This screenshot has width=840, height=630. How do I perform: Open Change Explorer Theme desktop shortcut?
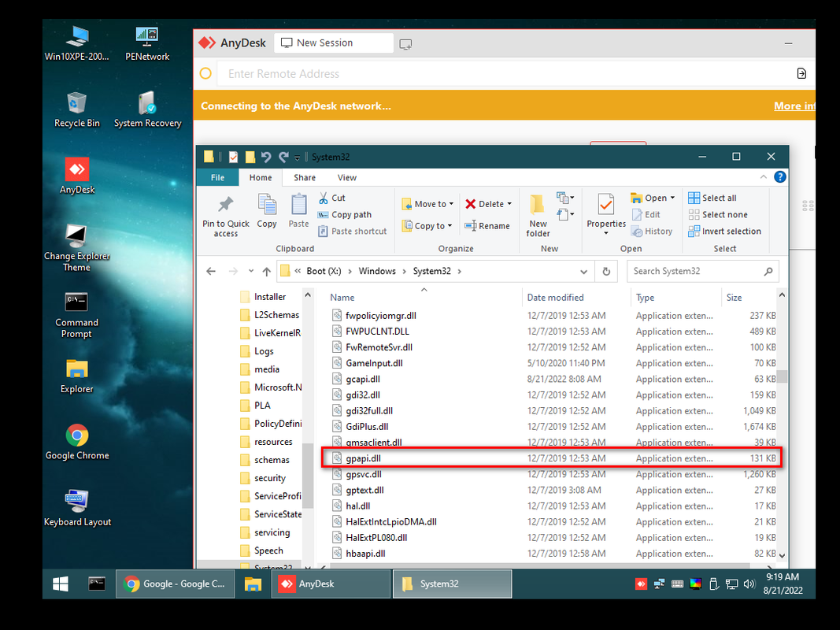76,248
